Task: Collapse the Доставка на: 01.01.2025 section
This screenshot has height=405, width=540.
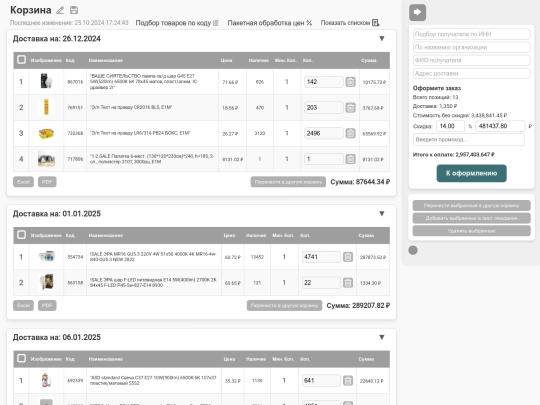Action: (382, 214)
